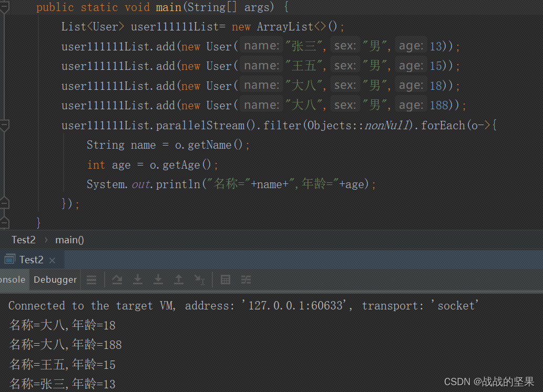The width and height of the screenshot is (543, 392).
Task: Click the main() breadcrumb
Action: pyautogui.click(x=69, y=240)
